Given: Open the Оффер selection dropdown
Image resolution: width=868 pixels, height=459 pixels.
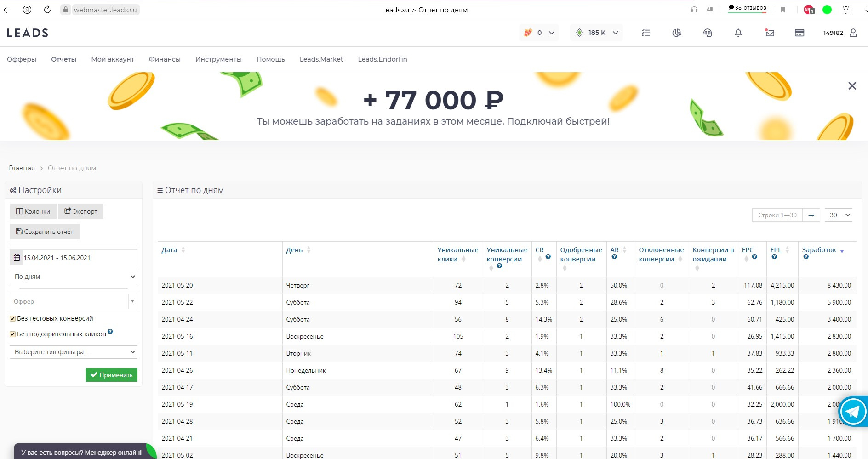Looking at the screenshot, I should tap(74, 301).
